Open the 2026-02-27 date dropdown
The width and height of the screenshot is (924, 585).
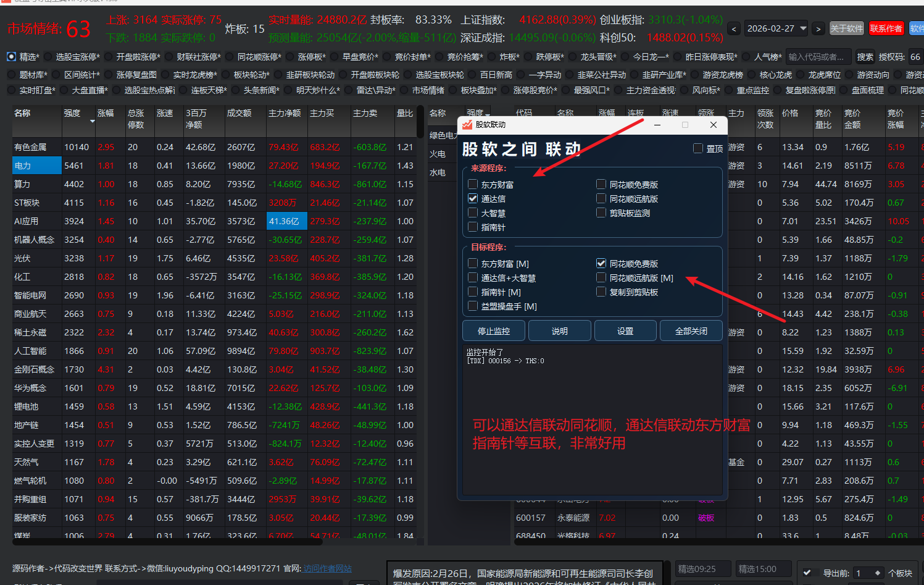(803, 28)
